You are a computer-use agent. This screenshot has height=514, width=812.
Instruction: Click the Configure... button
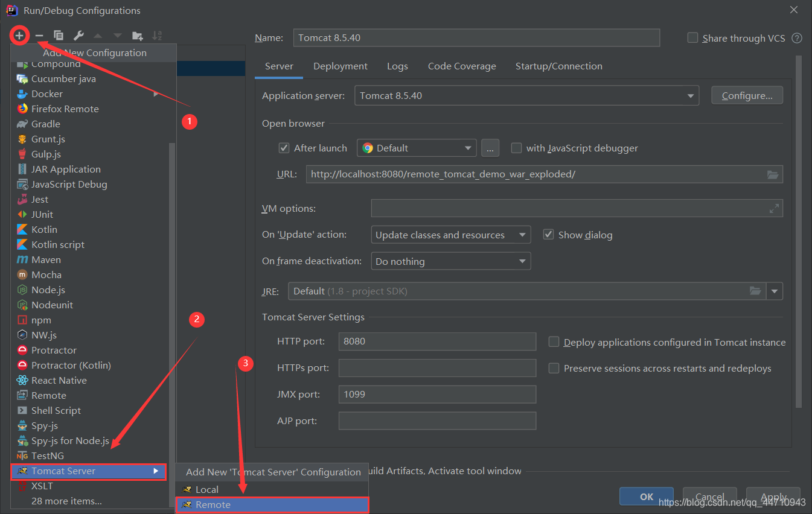(x=747, y=95)
